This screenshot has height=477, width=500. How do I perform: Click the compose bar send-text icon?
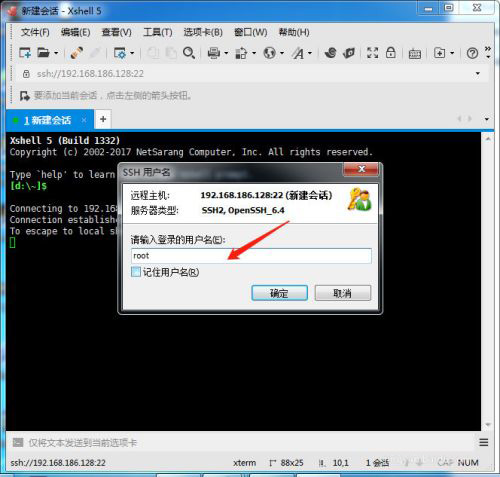18,443
